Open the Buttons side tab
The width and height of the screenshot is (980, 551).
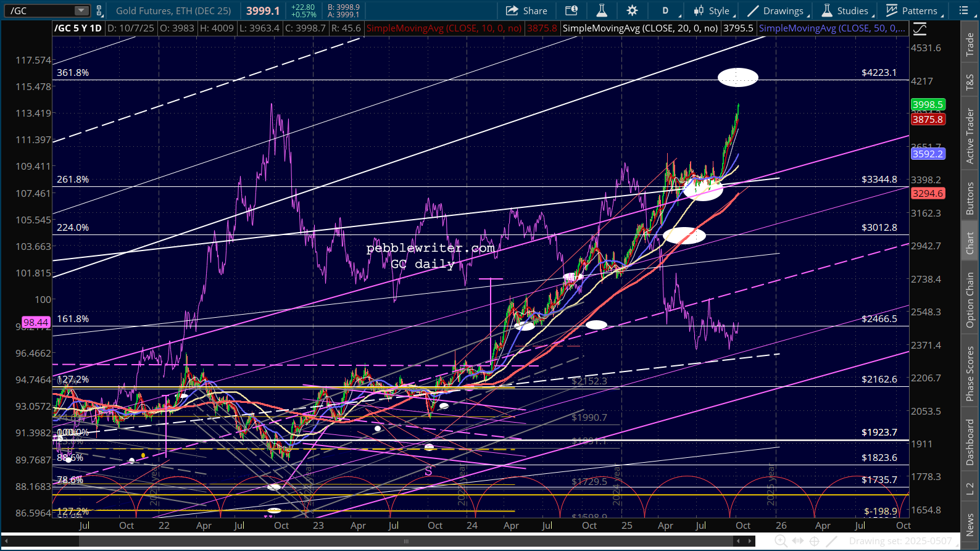point(970,199)
